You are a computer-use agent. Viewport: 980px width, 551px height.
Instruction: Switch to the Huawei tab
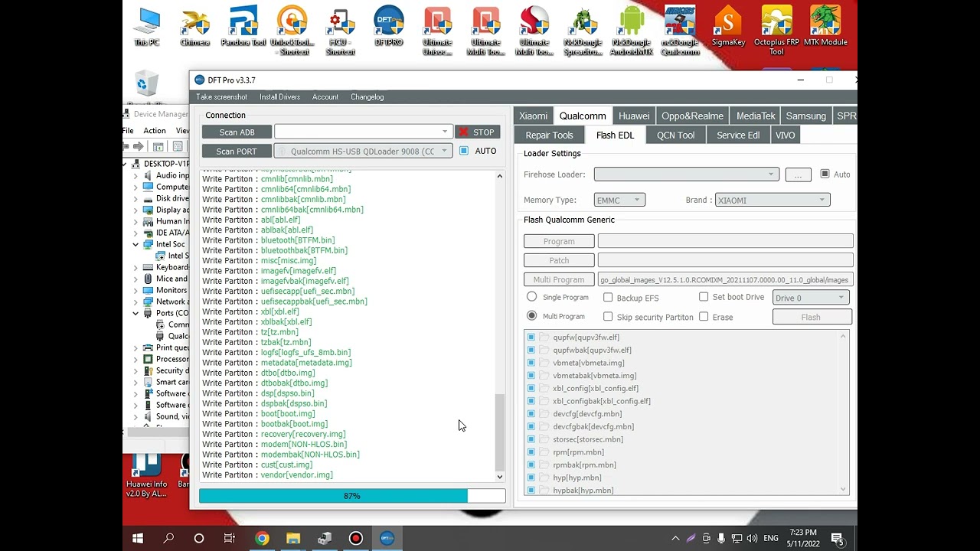tap(634, 116)
